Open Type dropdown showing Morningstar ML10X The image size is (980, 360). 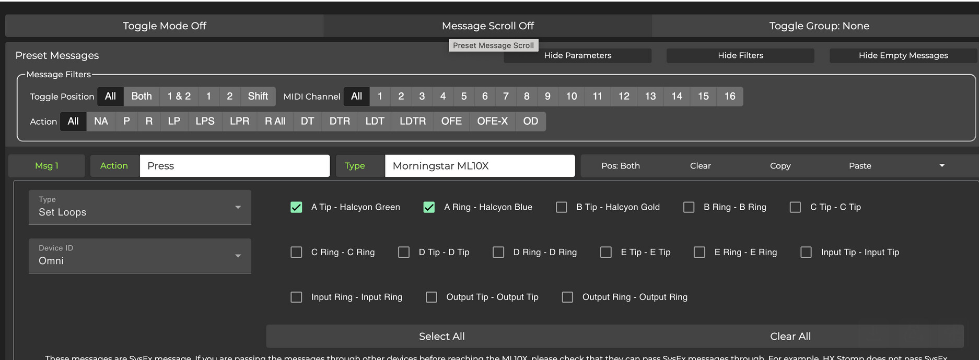tap(480, 165)
